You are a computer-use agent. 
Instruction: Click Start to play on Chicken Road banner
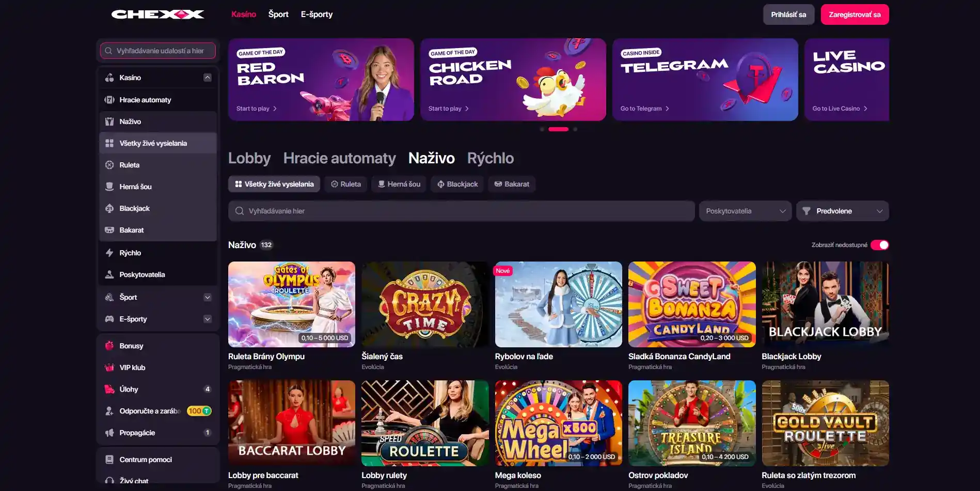coord(449,109)
